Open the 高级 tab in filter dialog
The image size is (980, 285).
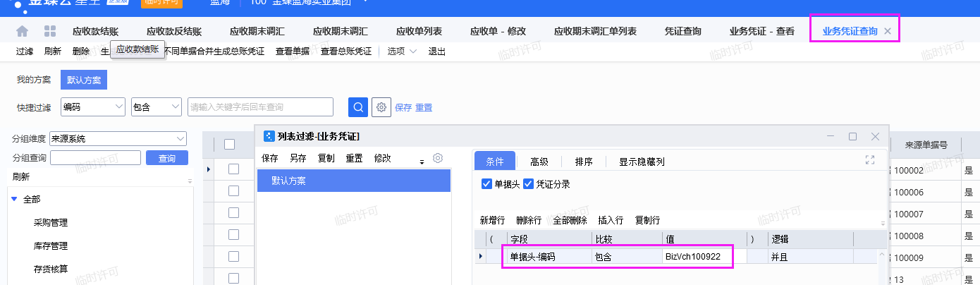click(x=539, y=162)
